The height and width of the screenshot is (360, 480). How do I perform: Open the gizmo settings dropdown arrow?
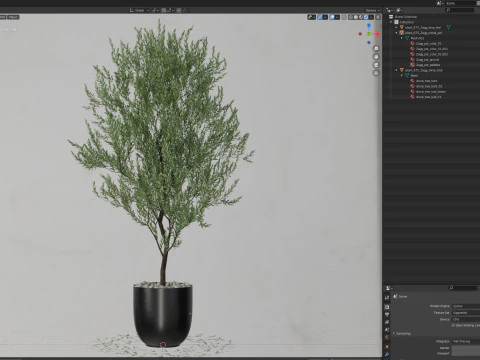pos(325,17)
